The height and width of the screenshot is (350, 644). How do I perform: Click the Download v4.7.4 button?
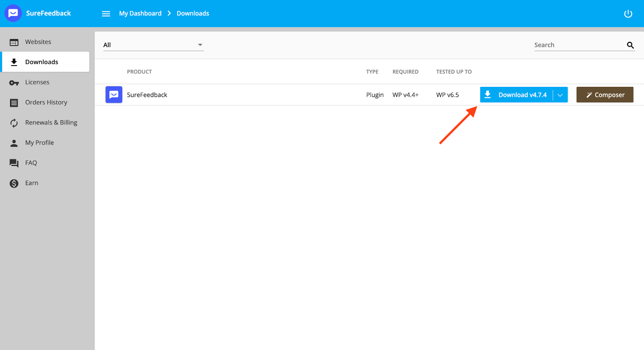pyautogui.click(x=516, y=95)
